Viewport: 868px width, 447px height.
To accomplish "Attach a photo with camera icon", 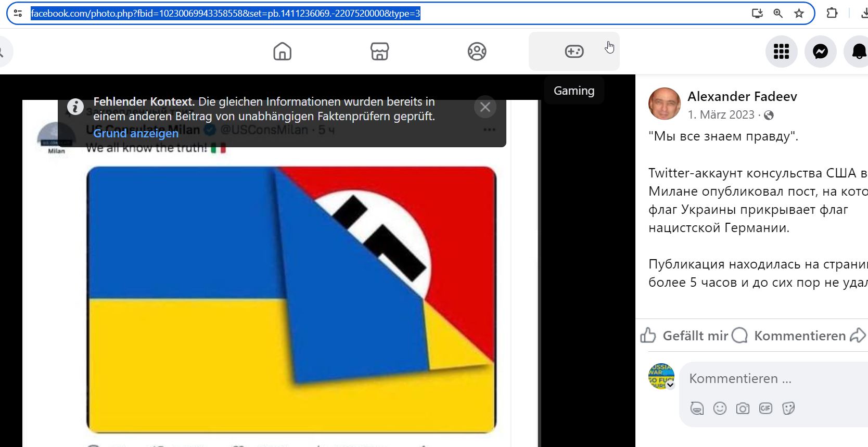I will tap(743, 408).
